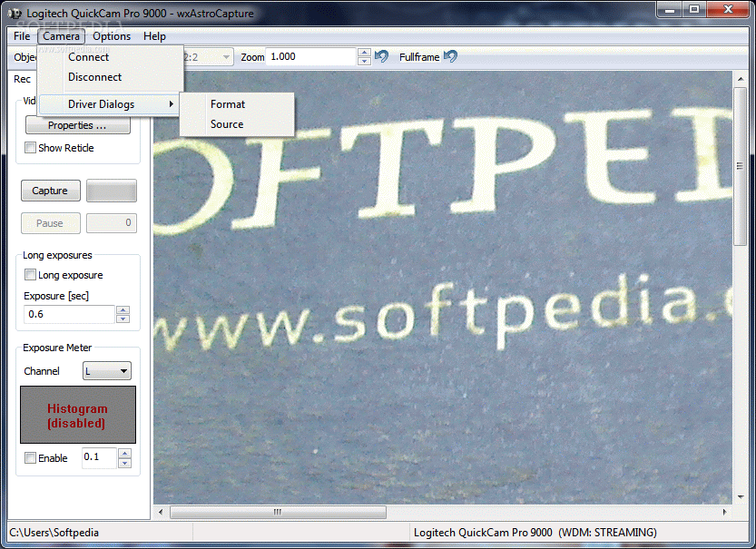Click the horizontal scrollbar right arrow

pos(725,512)
